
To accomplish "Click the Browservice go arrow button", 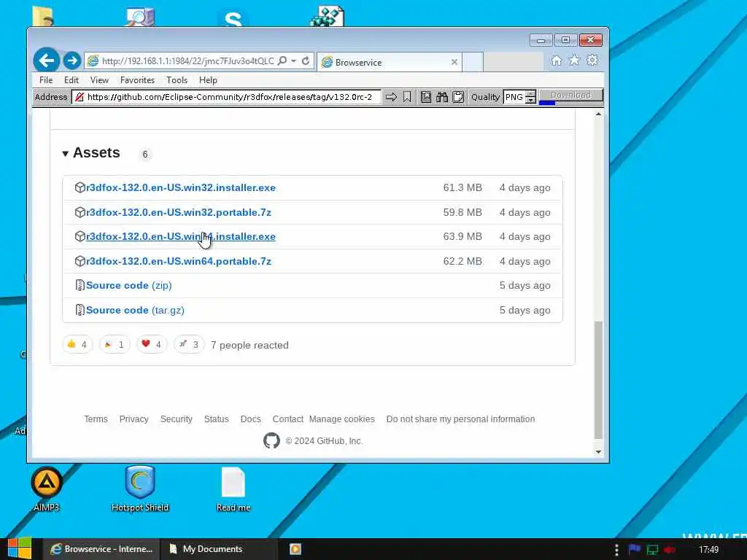I will 391,97.
